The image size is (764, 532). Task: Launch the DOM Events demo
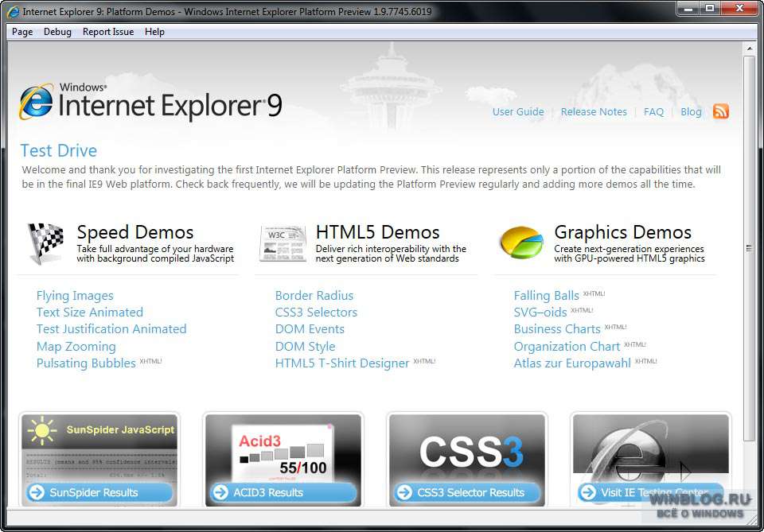point(310,329)
